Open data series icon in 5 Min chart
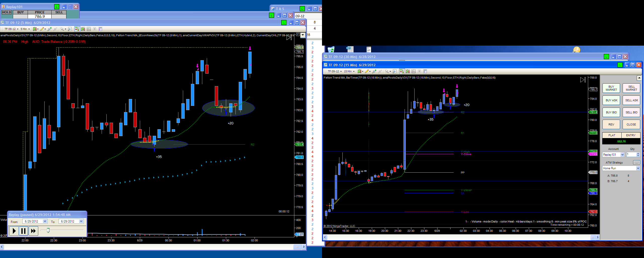The image size is (644, 258). pos(83,29)
